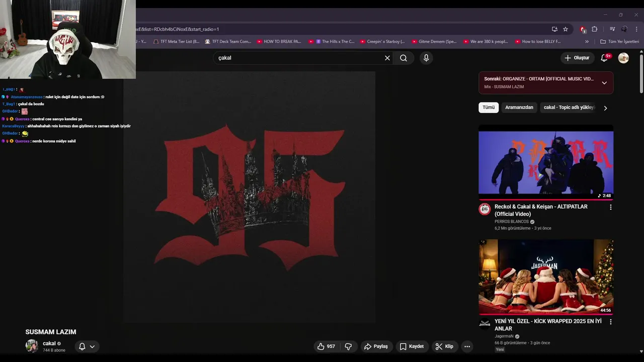This screenshot has width=644, height=362.
Task: Open the YENİ YIL ÖZEL video title
Action: tap(548, 325)
